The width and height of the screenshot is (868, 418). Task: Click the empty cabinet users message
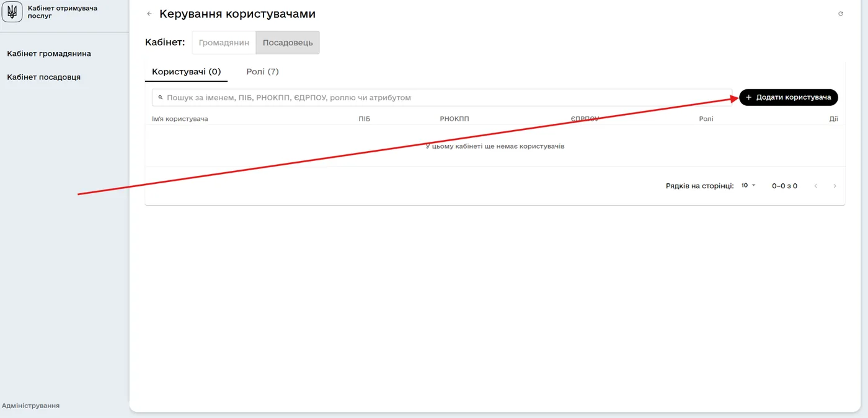tap(495, 146)
